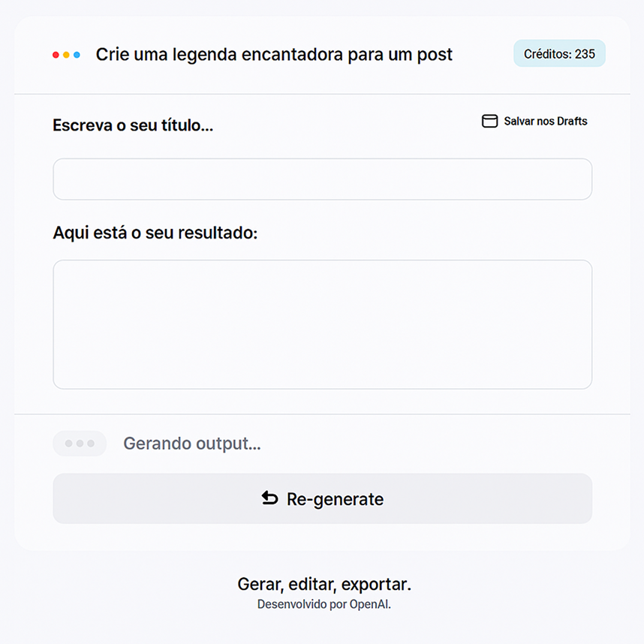Viewport: 644px width, 644px height.
Task: Save the post via Salvar nos Drafts
Action: coord(545,122)
